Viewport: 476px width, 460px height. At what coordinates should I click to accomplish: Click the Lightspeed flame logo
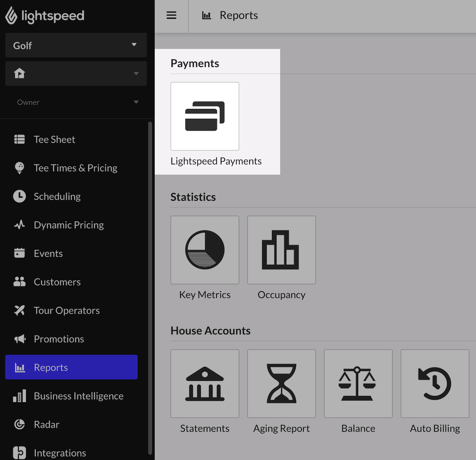pyautogui.click(x=11, y=15)
